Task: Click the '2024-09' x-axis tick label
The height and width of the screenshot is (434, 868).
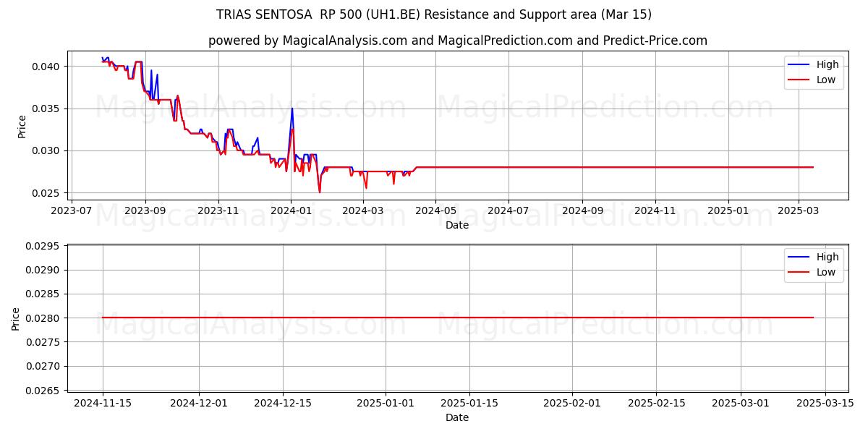Action: coord(582,211)
